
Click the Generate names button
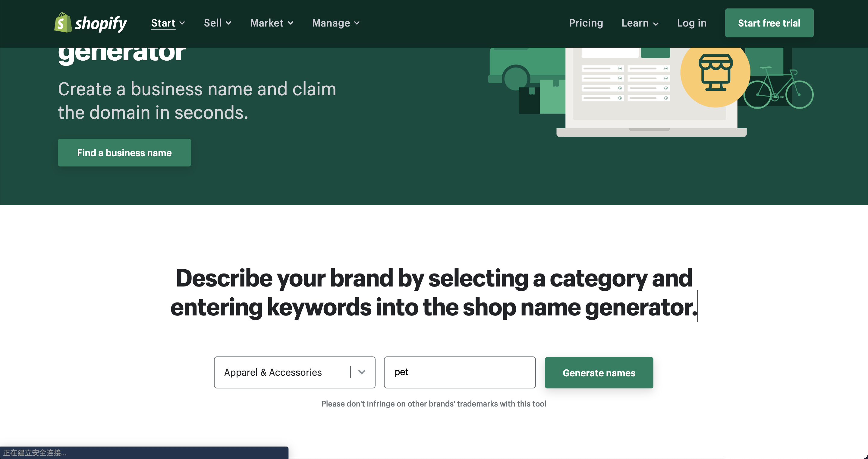point(599,372)
